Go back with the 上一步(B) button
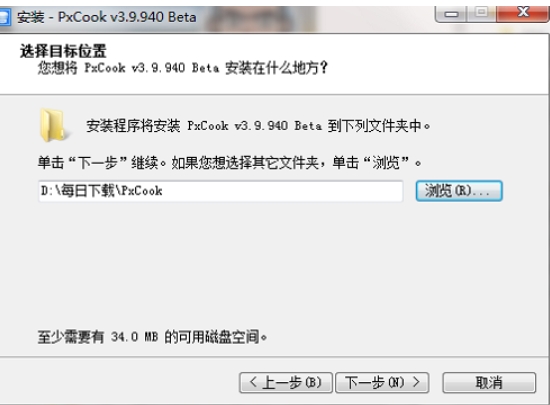The height and width of the screenshot is (405, 550). coord(286,383)
